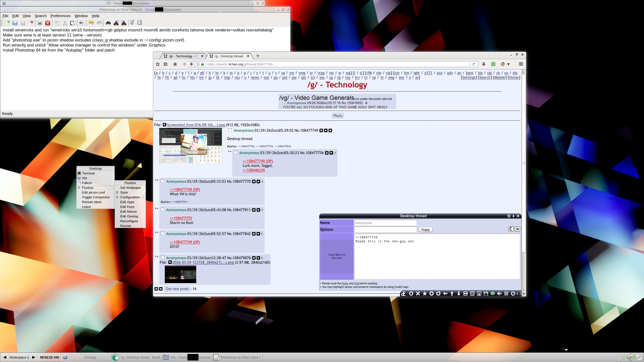Screen dimensions: 644x362
Task: Tick checkbox of post No.108477756
Action: pos(235,152)
